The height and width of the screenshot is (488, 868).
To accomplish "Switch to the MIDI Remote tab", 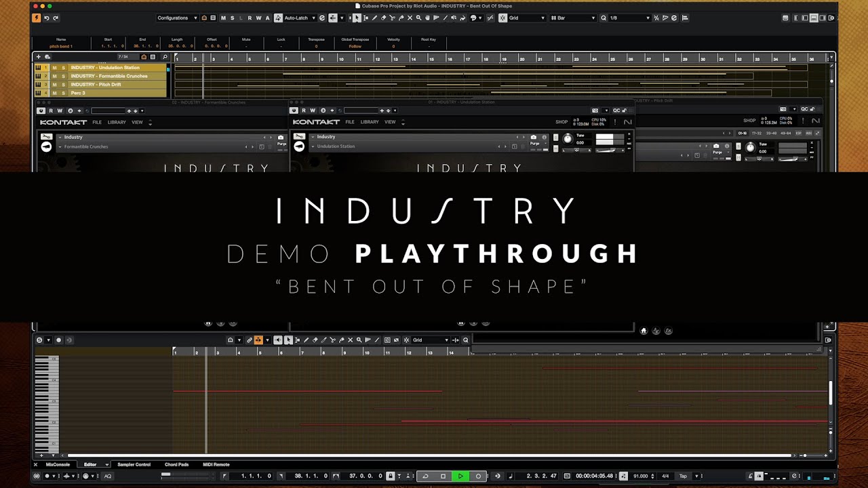I will (x=217, y=465).
